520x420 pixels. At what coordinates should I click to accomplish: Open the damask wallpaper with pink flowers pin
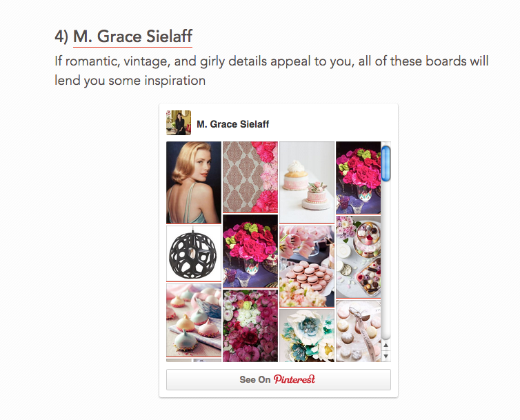250,177
